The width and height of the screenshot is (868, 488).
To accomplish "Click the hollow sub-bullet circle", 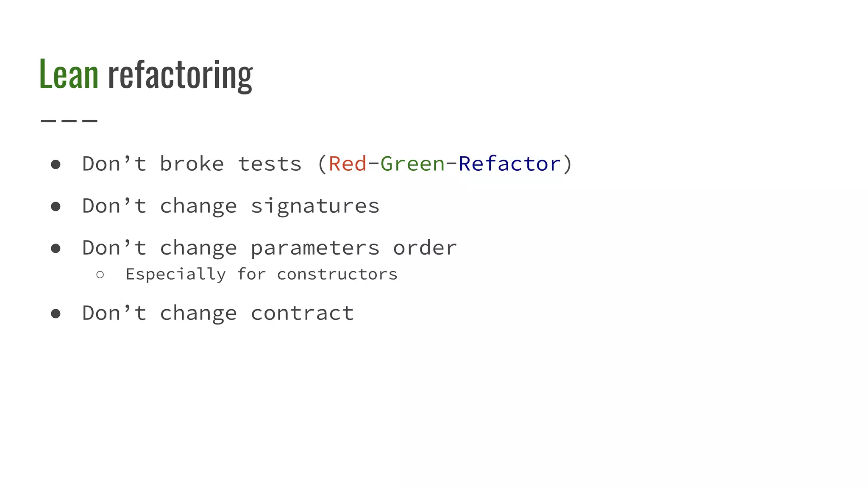I will 100,275.
